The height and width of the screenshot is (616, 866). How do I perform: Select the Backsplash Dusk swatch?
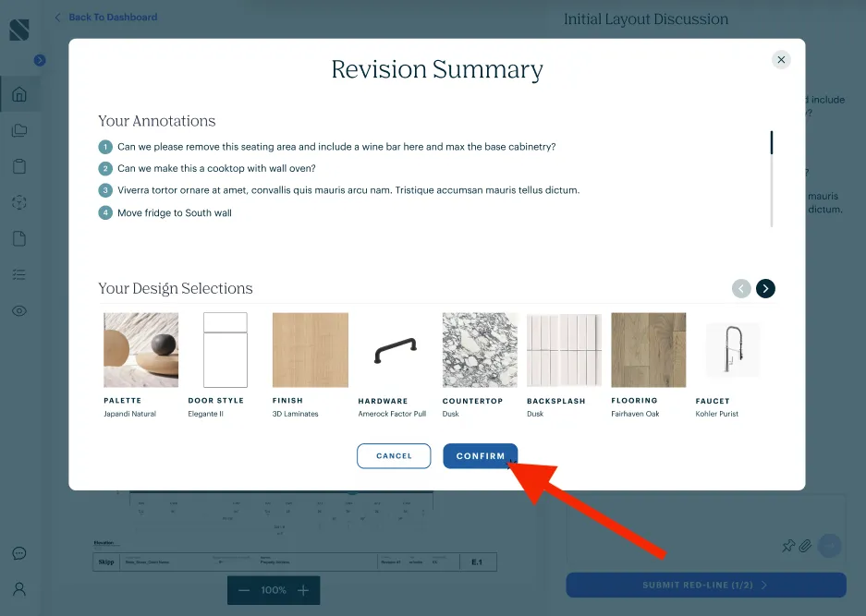coord(564,350)
